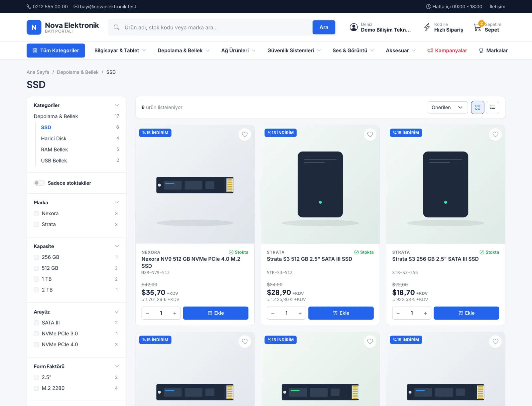Click the Nova Elektronik N logo
The height and width of the screenshot is (406, 532).
tap(34, 27)
